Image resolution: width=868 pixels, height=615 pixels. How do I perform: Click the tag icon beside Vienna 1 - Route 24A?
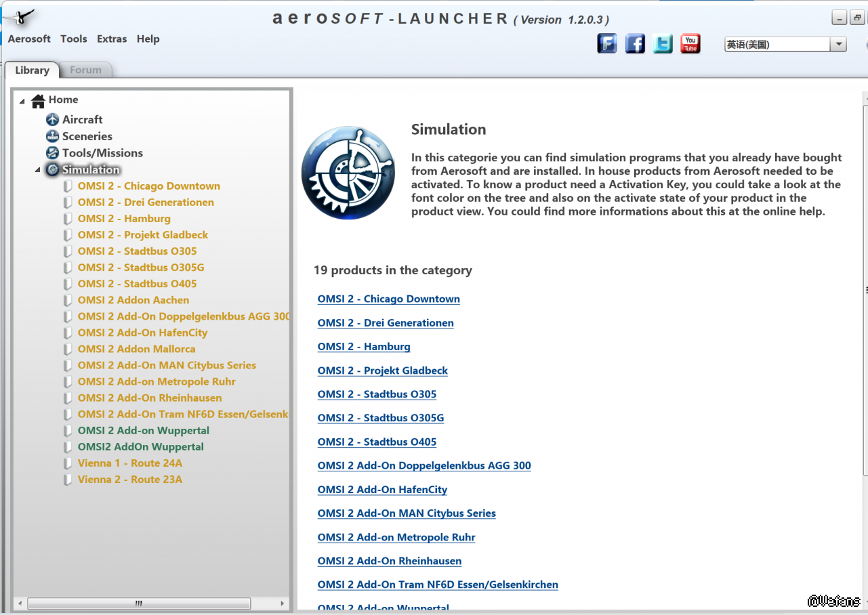68,463
